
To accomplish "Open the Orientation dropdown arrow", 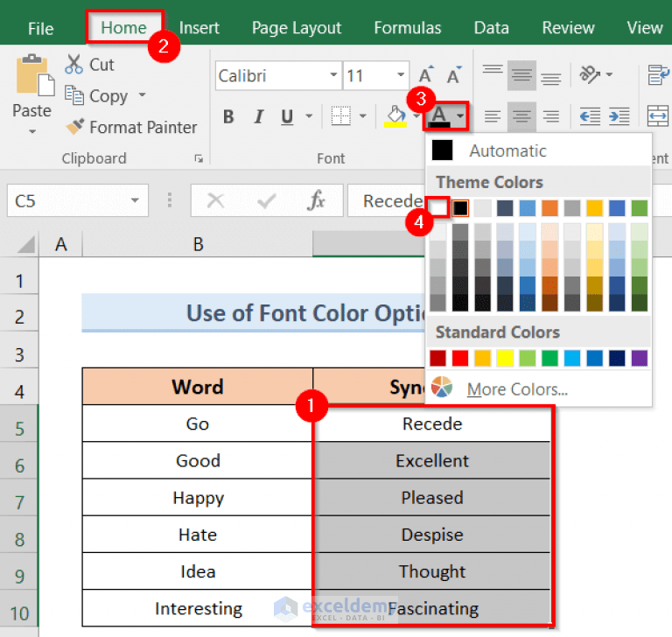I will point(609,74).
